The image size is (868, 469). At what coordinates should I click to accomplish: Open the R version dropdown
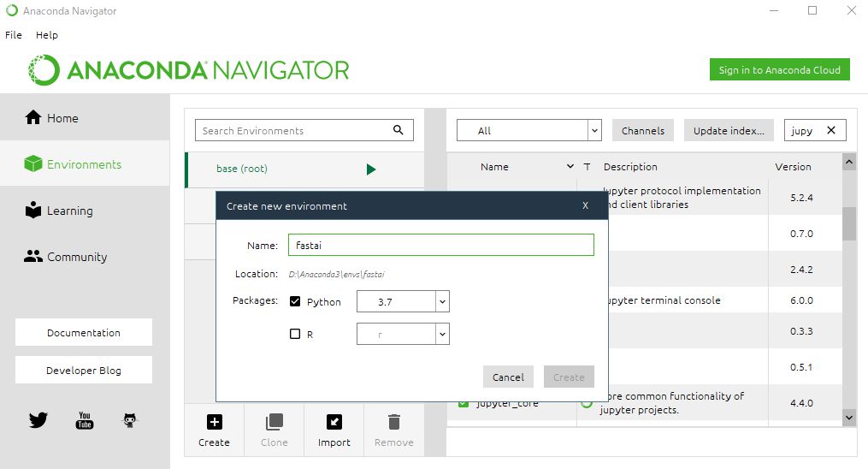(x=442, y=335)
